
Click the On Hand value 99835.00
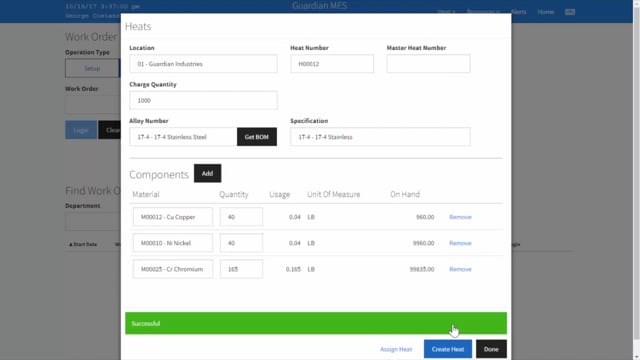click(422, 269)
